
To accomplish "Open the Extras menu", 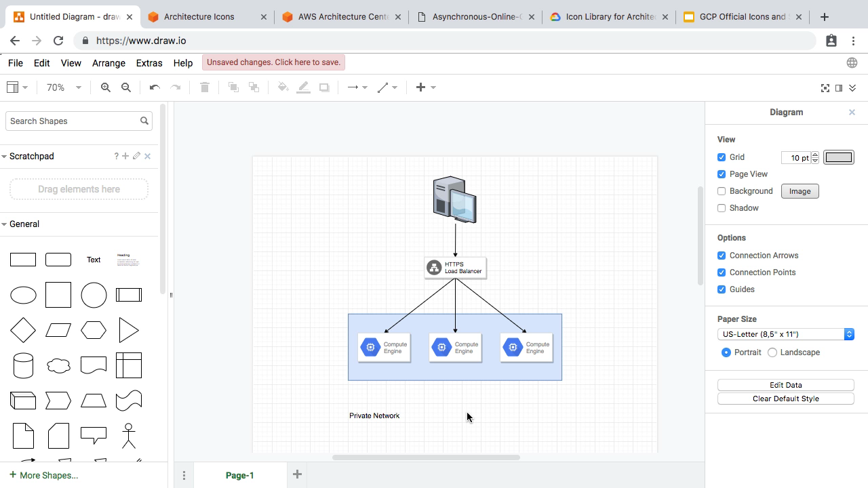I will (x=149, y=62).
